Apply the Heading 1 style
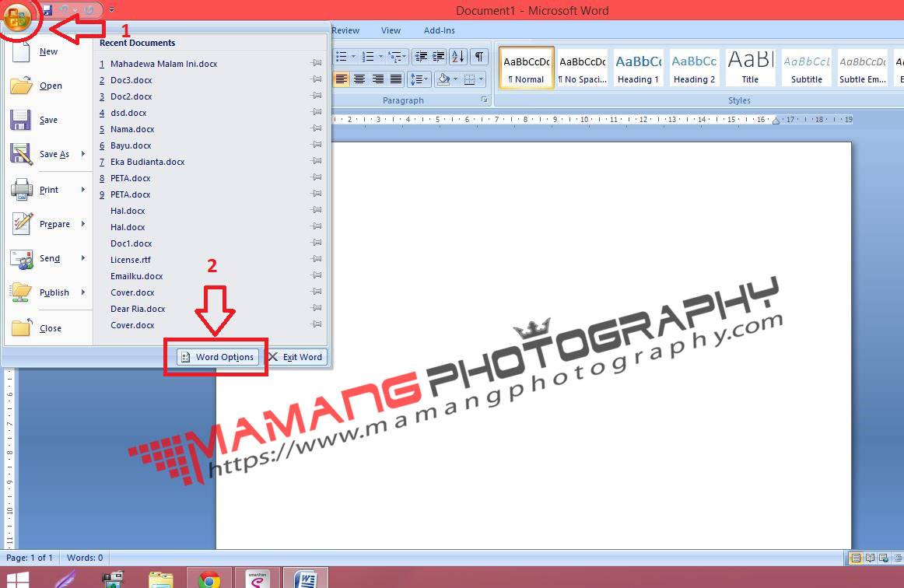Screen dimensions: 904x588 coord(638,68)
